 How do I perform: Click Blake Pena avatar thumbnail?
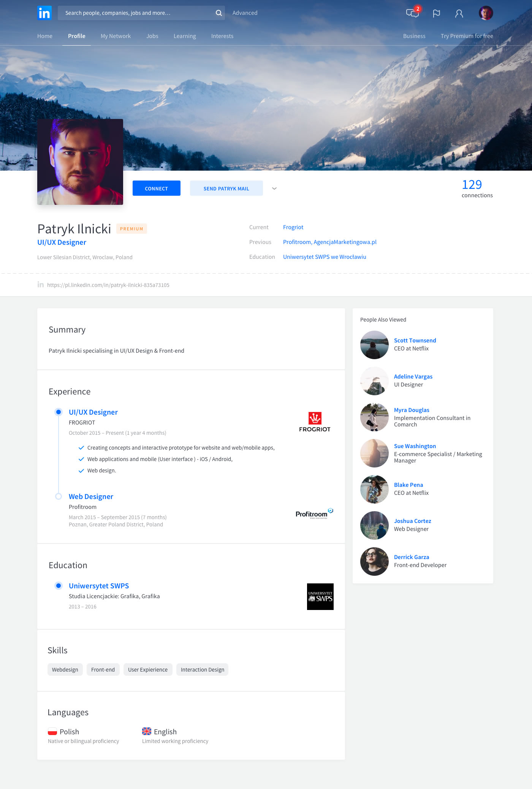(374, 489)
